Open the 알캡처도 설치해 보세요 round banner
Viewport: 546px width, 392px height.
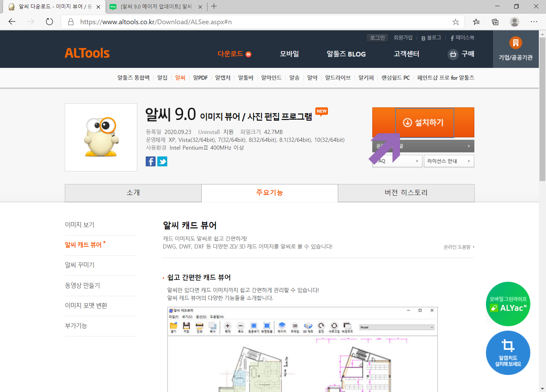(508, 353)
